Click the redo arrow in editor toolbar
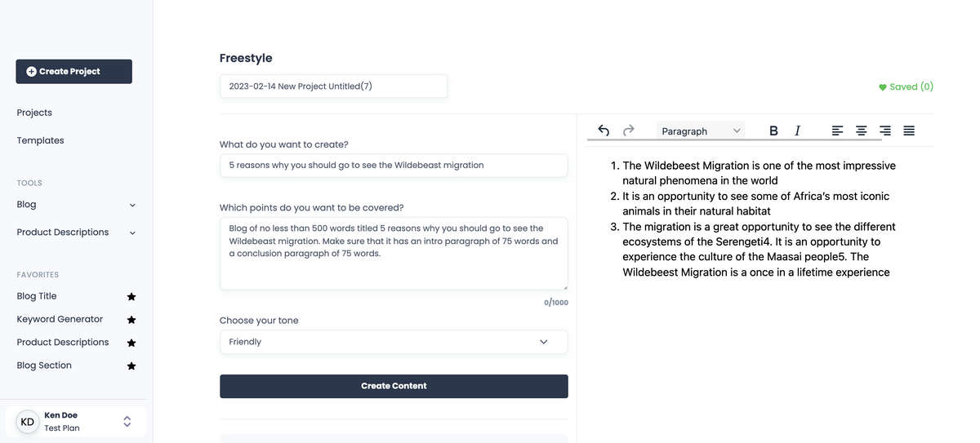 (628, 131)
